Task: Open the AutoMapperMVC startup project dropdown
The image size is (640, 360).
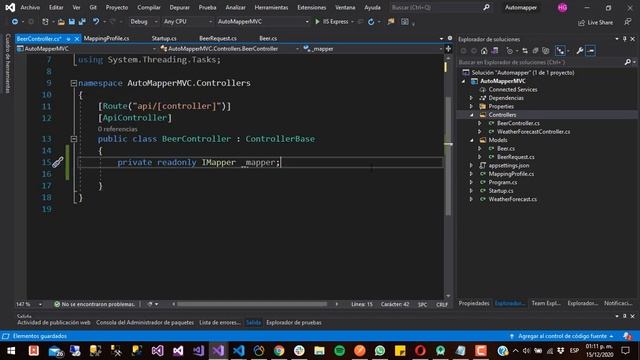Action: pyautogui.click(x=263, y=22)
